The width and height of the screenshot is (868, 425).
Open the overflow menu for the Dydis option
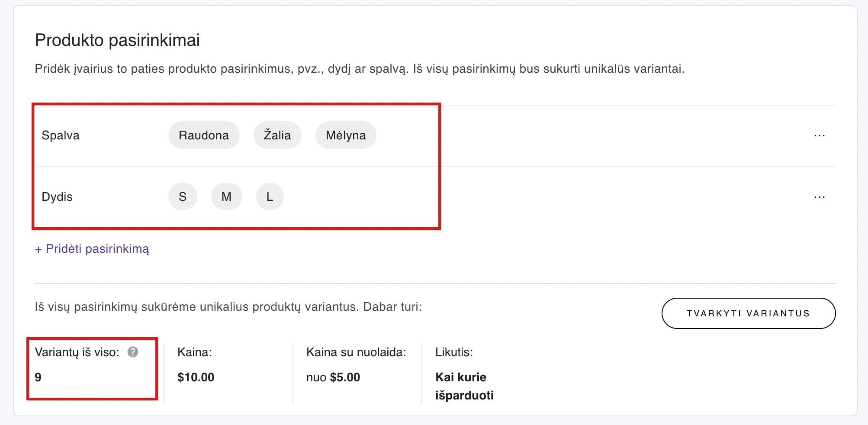pyautogui.click(x=820, y=196)
